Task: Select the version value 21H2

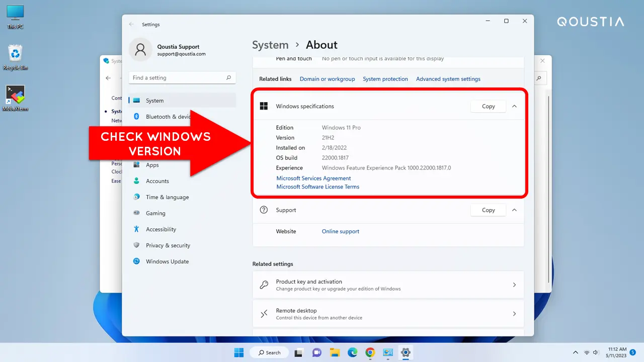Action: [x=328, y=138]
